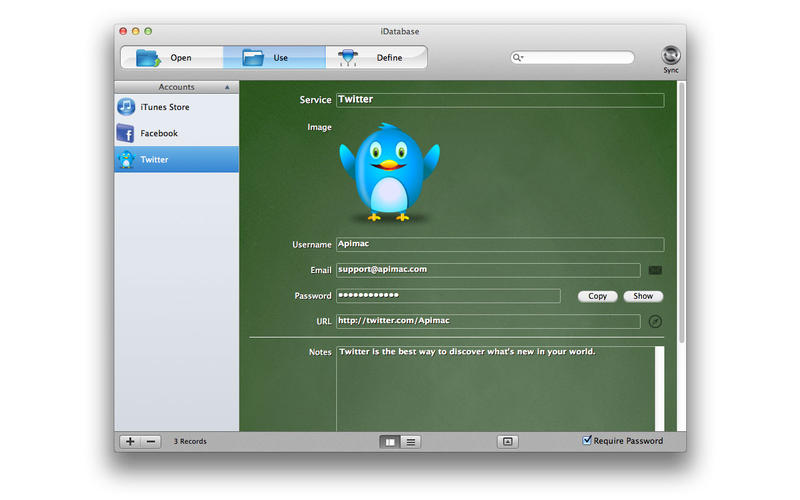The width and height of the screenshot is (800, 500).
Task: Click the Password field
Action: tap(448, 295)
